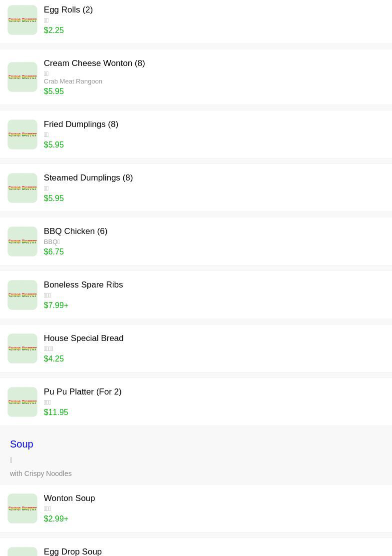Click the Fried Dumplings thumbnail icon

click(22, 134)
